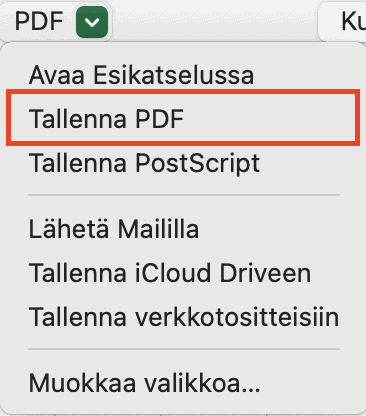Edit the PDF menu via Muokkaa valikkoa
This screenshot has width=366, height=416.
pos(183,383)
